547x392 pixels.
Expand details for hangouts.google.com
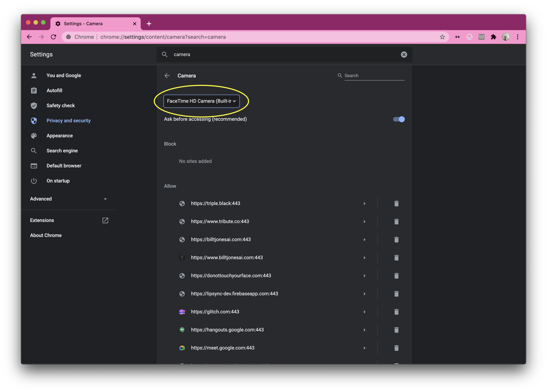[x=364, y=330]
